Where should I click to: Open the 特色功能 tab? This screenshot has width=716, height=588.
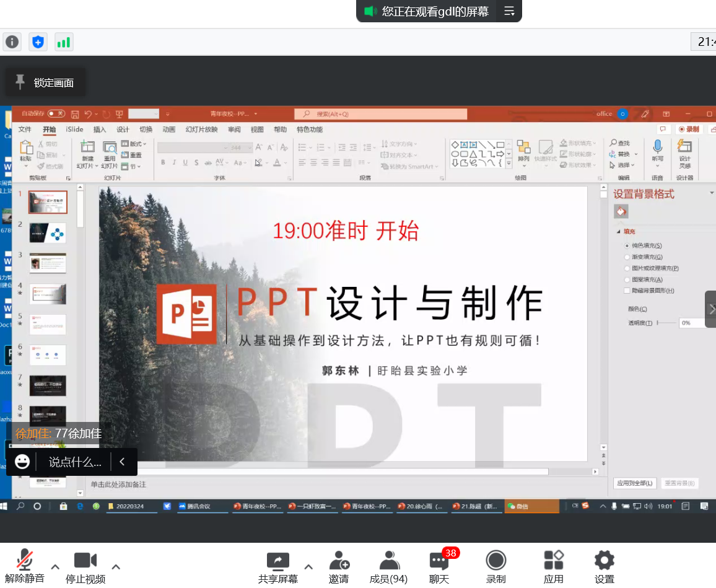click(x=310, y=129)
